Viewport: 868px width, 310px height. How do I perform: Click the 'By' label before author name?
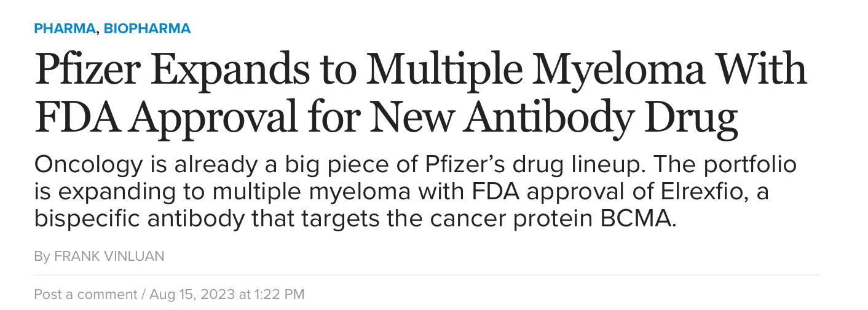click(x=42, y=256)
